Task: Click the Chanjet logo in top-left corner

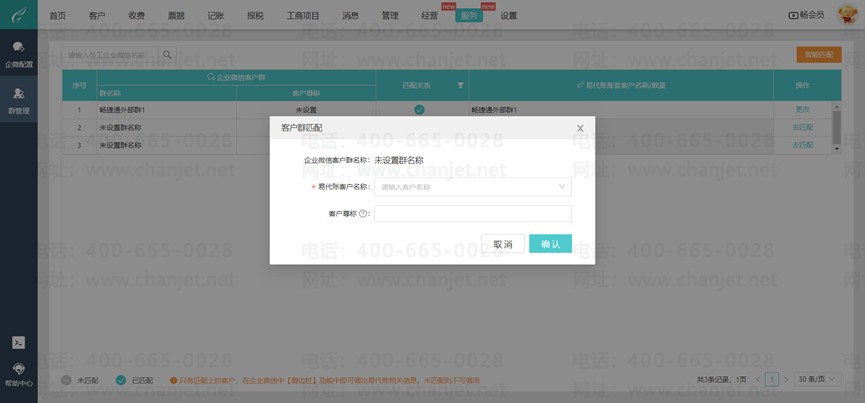Action: pos(19,14)
